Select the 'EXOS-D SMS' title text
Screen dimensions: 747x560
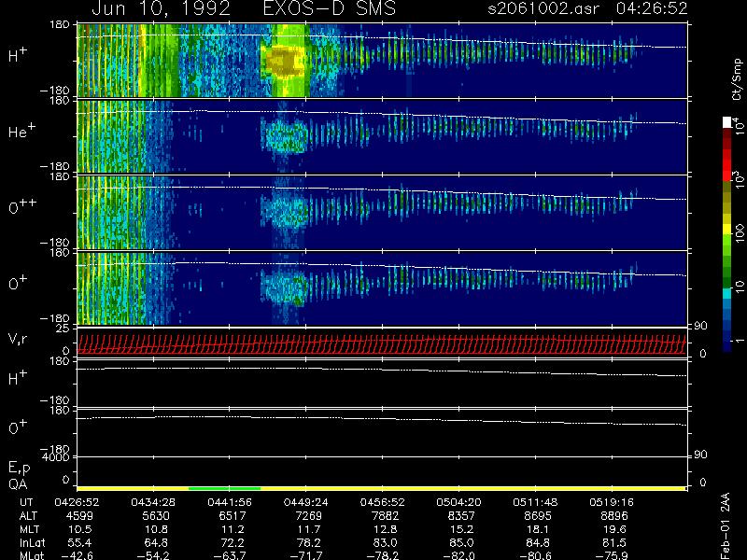(x=330, y=8)
